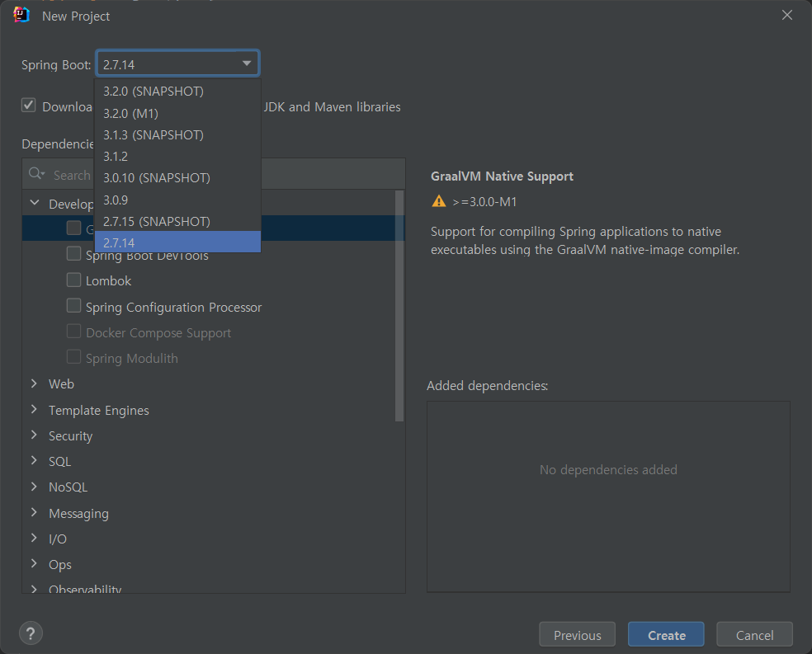Check the Spring Modulith checkbox
Image resolution: width=812 pixels, height=654 pixels.
(74, 357)
